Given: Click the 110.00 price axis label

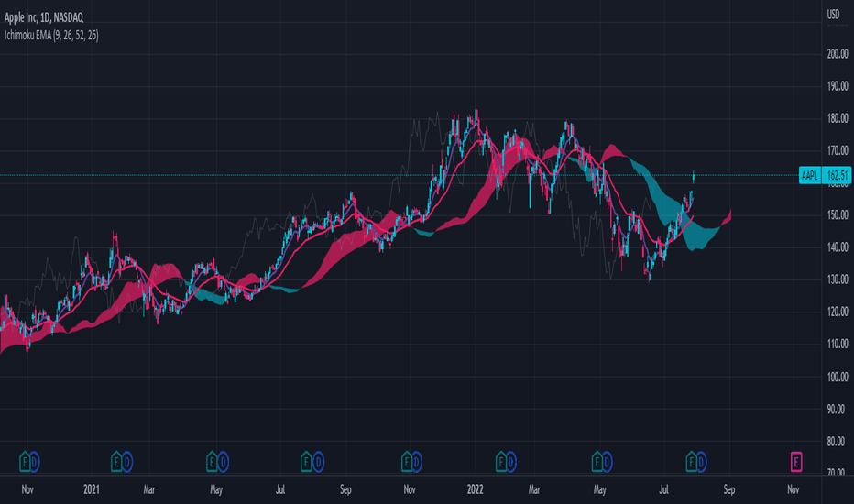Looking at the screenshot, I should [838, 344].
